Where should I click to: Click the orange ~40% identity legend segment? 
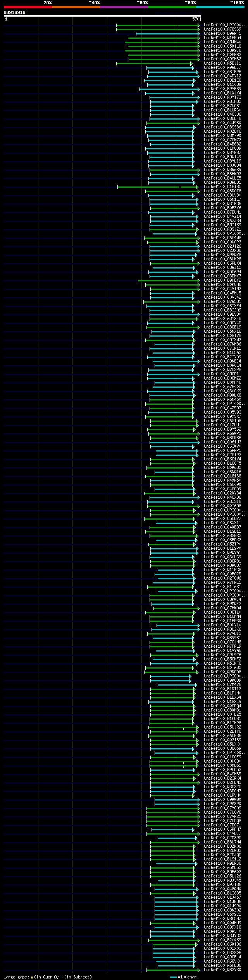(x=76, y=7)
